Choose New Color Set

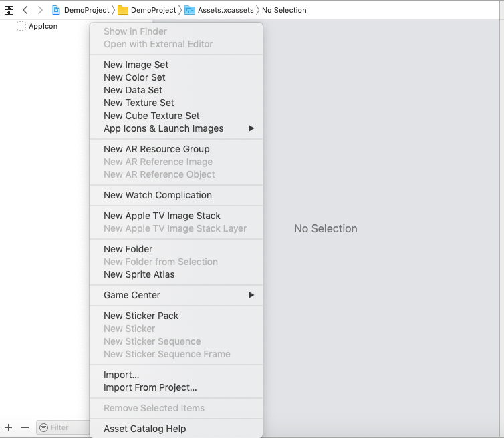[x=176, y=77]
